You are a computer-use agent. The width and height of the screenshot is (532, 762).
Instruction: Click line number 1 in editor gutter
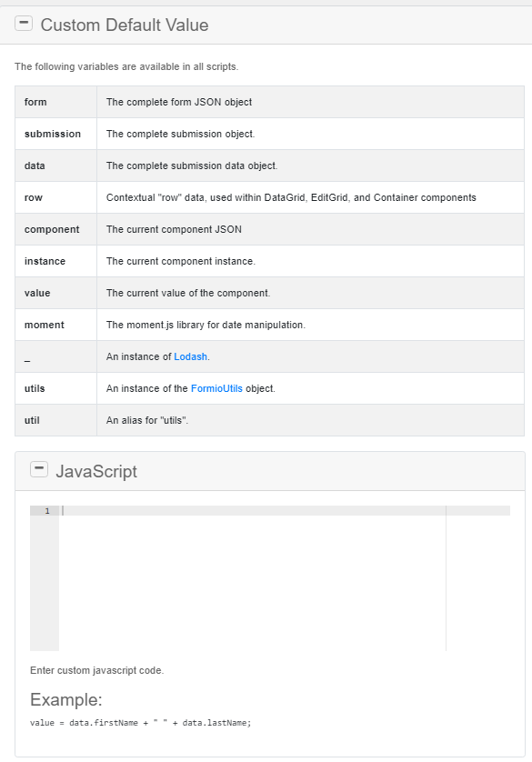coord(47,511)
